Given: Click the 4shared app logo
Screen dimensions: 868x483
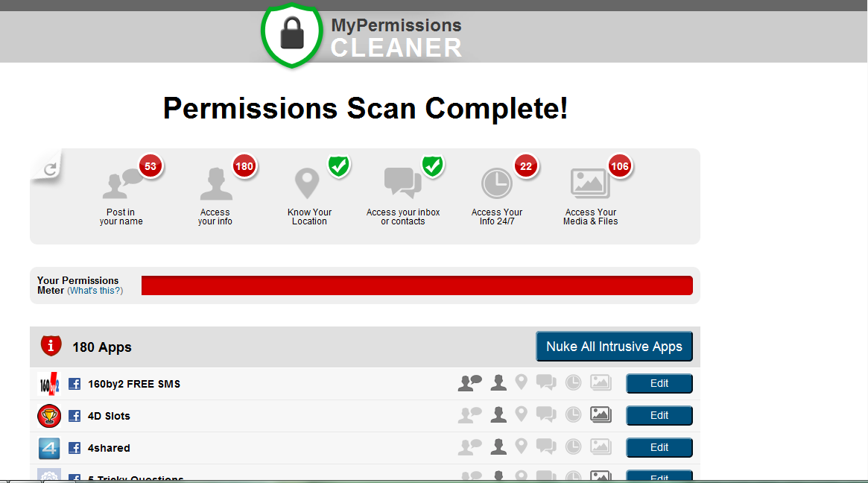Looking at the screenshot, I should [48, 448].
